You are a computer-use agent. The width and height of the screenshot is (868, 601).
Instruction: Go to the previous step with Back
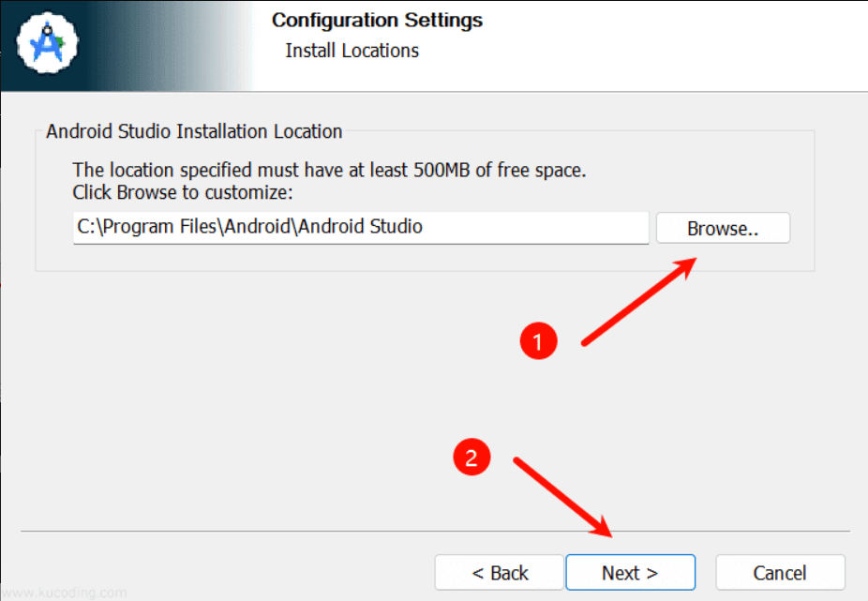(500, 573)
